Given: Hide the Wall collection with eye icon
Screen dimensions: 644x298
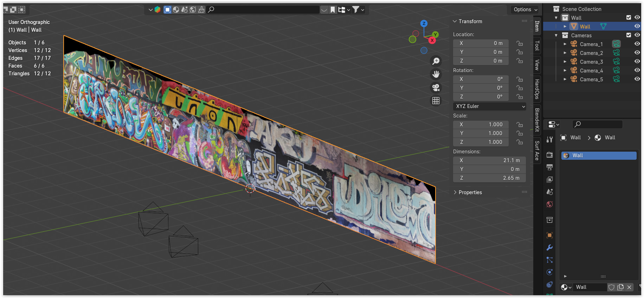Looking at the screenshot, I should [637, 18].
